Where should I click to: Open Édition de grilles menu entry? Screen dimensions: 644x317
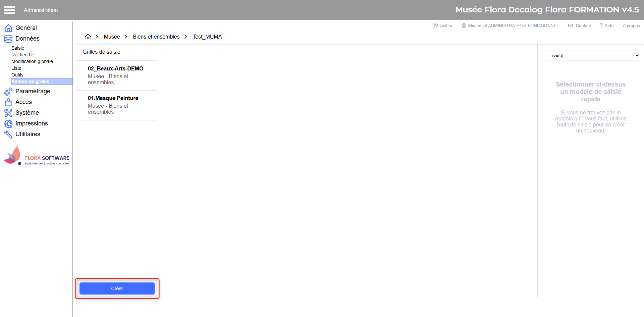[31, 82]
